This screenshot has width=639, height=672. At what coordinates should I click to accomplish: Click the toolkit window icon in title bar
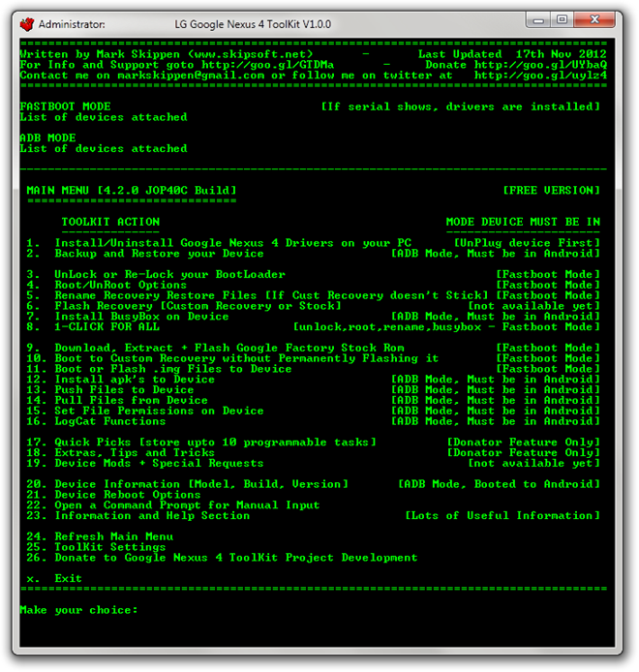coord(27,24)
